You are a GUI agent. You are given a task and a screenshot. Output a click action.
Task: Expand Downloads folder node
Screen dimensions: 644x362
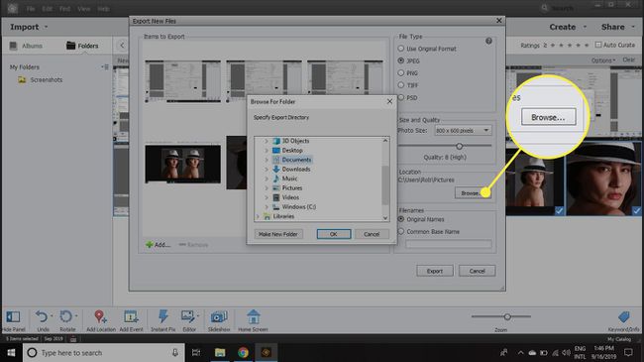tap(267, 169)
